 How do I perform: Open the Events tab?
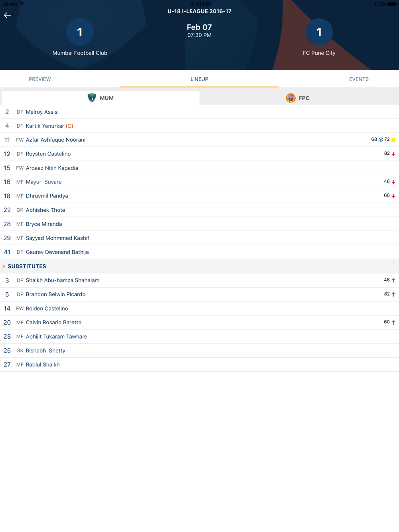click(x=359, y=79)
